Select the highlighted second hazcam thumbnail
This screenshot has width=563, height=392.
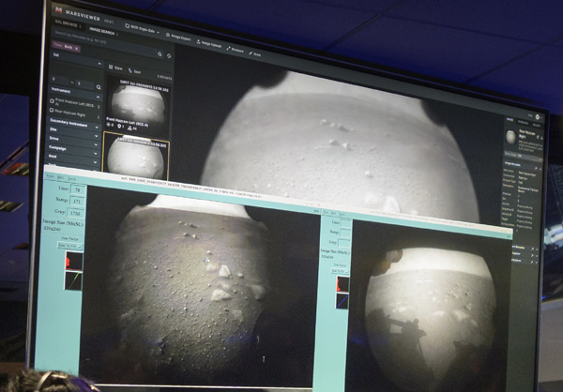(137, 155)
